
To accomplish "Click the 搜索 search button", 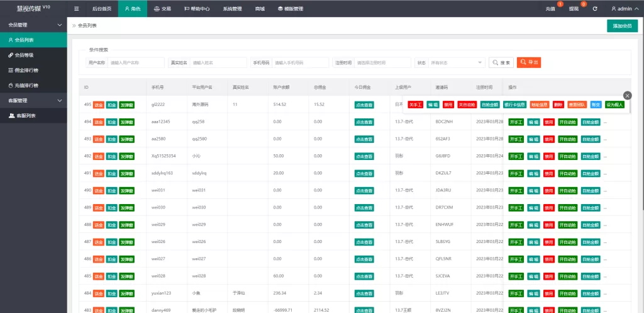I will coord(501,63).
